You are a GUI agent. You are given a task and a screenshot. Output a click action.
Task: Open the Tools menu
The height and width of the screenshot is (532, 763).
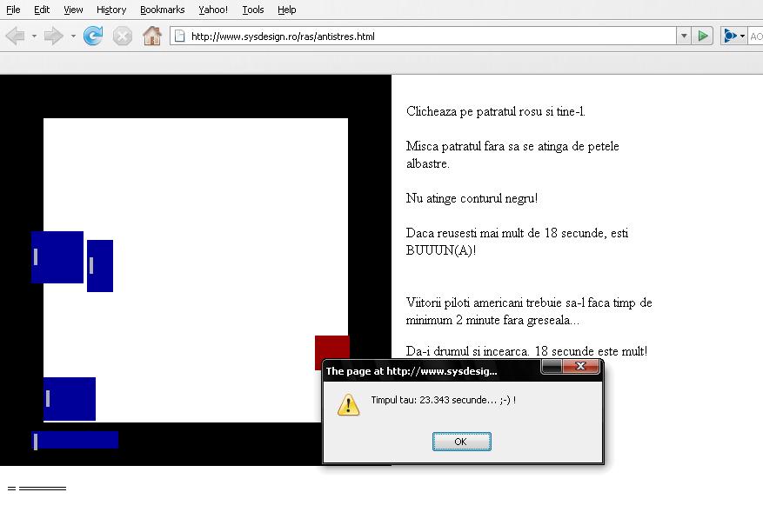point(253,10)
